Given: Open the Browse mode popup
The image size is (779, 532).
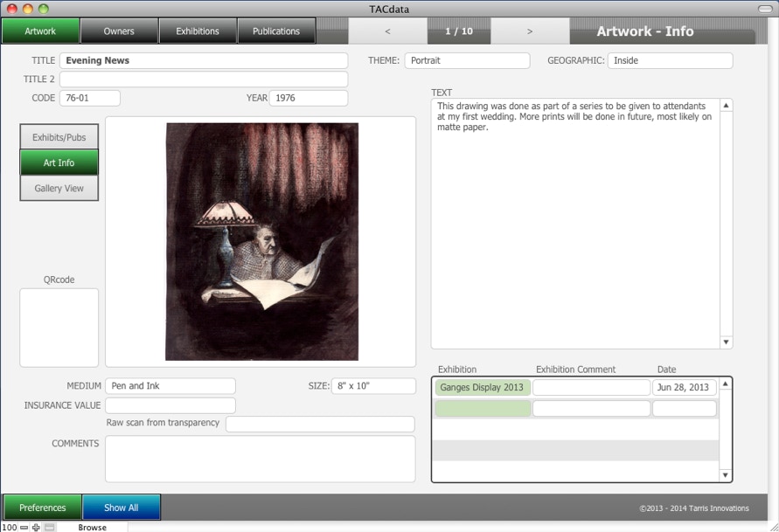Looking at the screenshot, I should point(92,528).
